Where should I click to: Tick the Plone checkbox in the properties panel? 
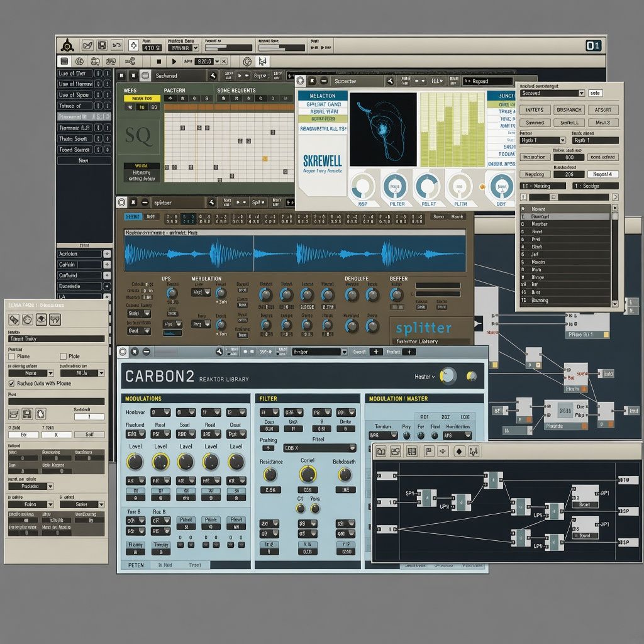12,356
